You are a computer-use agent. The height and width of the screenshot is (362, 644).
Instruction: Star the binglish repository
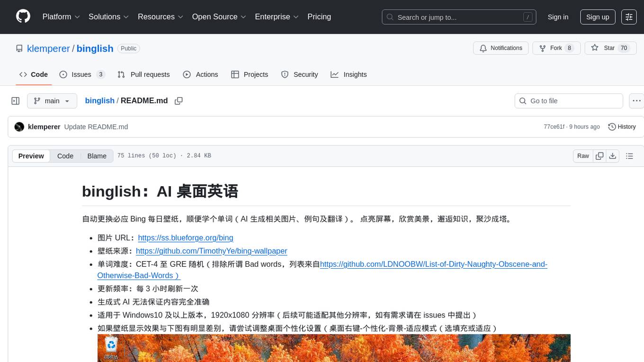click(603, 48)
